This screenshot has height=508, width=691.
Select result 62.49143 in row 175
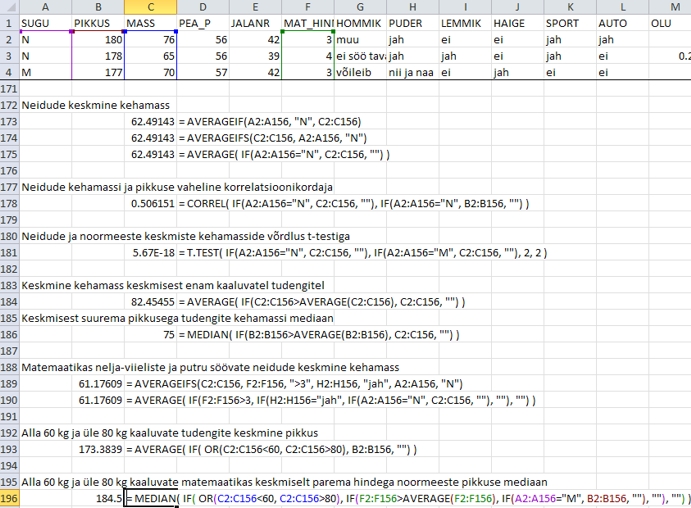tap(151, 154)
